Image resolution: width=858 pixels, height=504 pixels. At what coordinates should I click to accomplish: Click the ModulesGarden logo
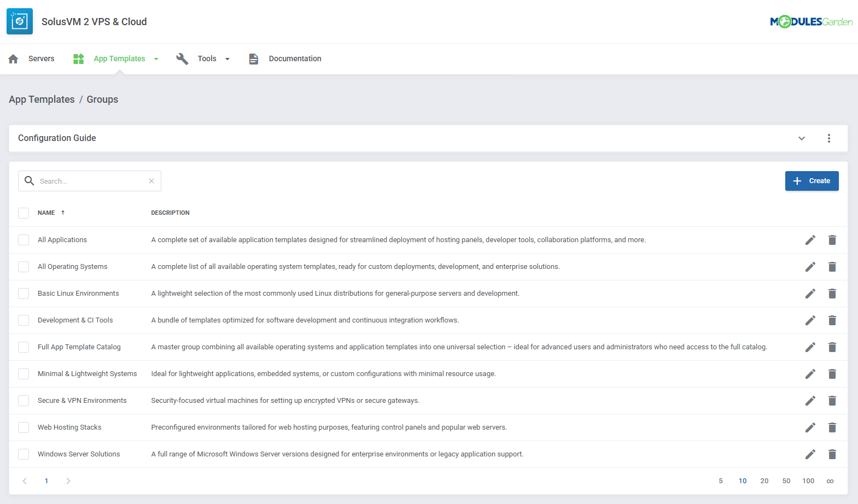click(x=811, y=22)
